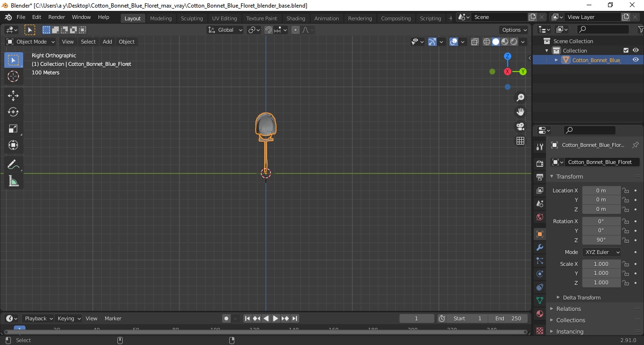Image resolution: width=644 pixels, height=345 pixels.
Task: Click the End frame 250 field
Action: click(x=509, y=318)
